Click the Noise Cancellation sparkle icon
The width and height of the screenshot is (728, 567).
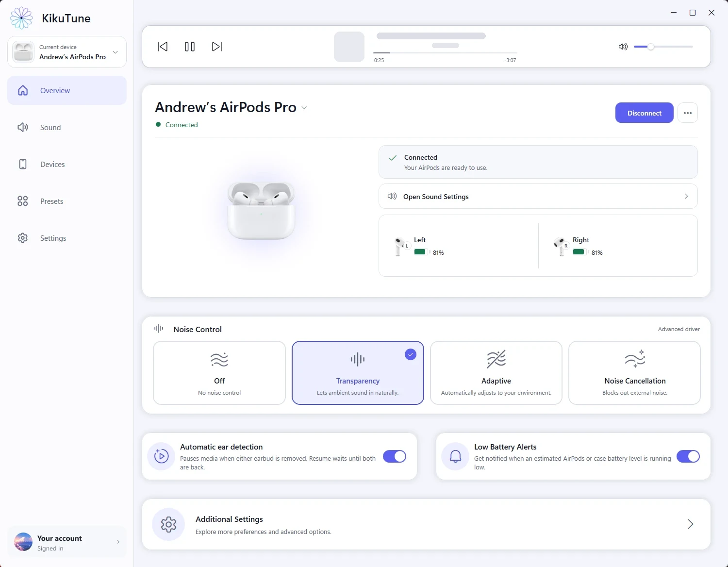[x=635, y=358]
